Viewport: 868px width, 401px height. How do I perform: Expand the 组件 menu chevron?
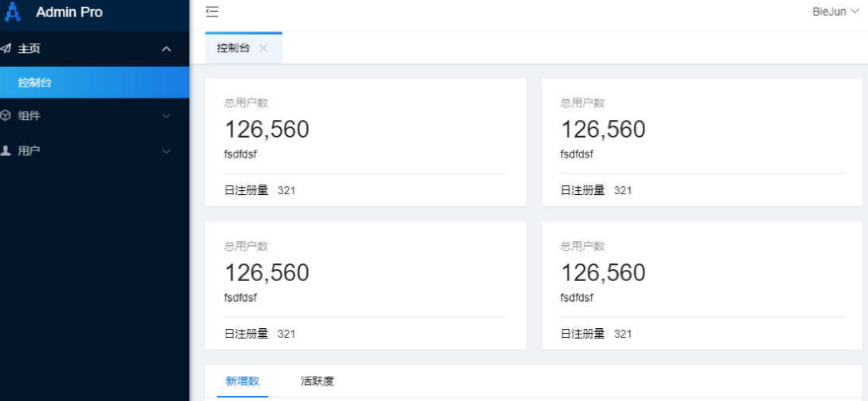166,116
